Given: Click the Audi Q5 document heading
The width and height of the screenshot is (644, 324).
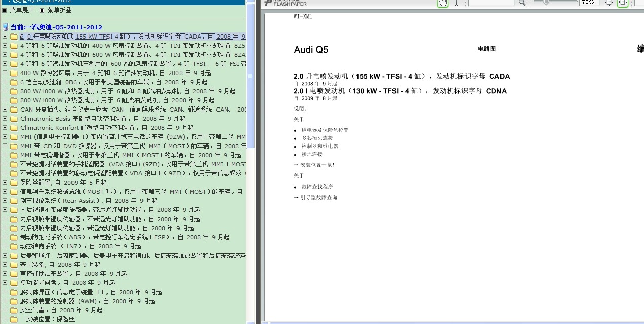Looking at the screenshot, I should (x=311, y=50).
